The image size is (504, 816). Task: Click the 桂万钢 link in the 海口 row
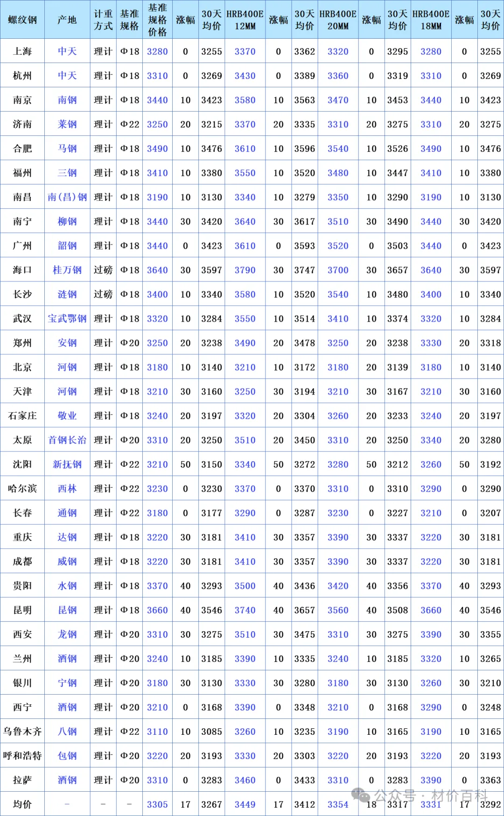[x=67, y=270]
